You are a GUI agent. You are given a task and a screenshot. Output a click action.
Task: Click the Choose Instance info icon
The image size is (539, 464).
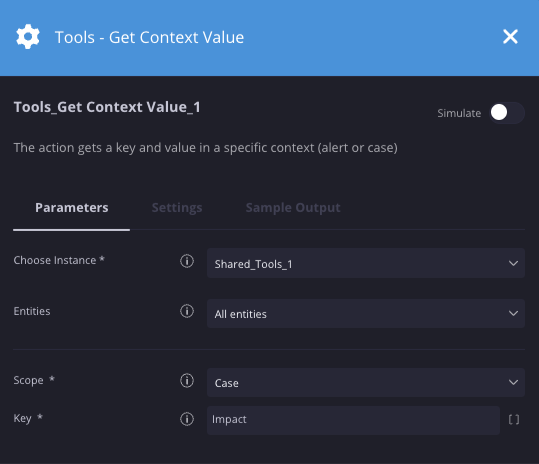(x=187, y=261)
